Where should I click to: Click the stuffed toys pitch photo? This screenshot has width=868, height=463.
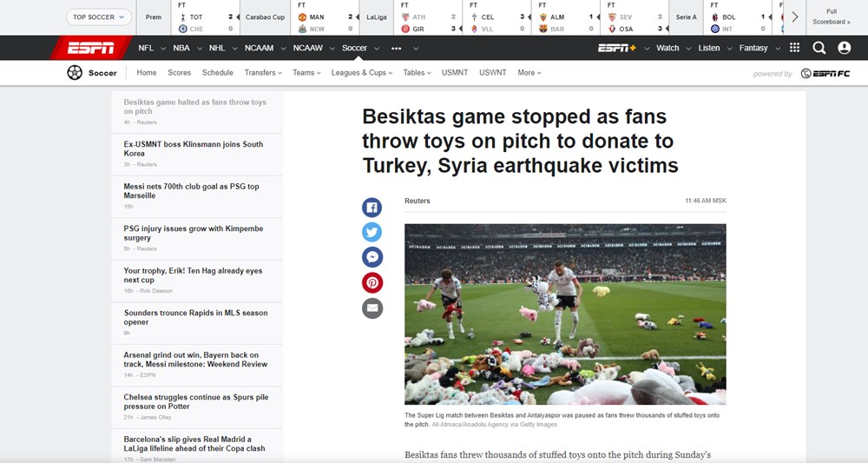pyautogui.click(x=565, y=314)
